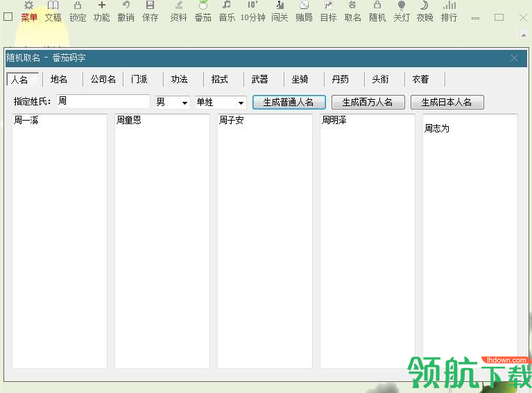Start the 番茄 tomato timer
Screen dimensions: 532x393
pyautogui.click(x=203, y=11)
